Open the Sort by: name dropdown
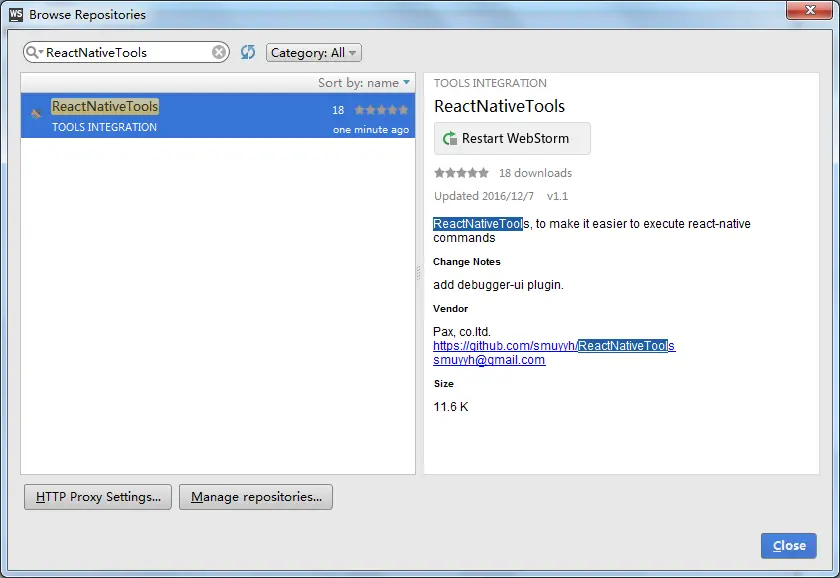This screenshot has height=578, width=840. point(364,82)
